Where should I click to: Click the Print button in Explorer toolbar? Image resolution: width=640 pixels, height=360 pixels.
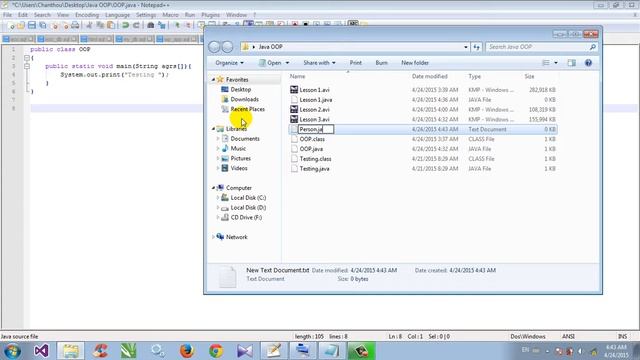click(356, 63)
